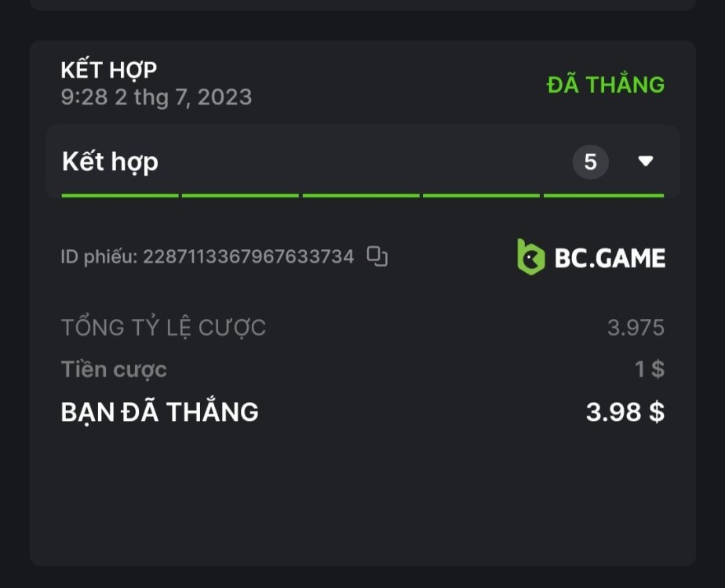
Task: Open the Kết hợp accordion row label
Action: tap(110, 162)
